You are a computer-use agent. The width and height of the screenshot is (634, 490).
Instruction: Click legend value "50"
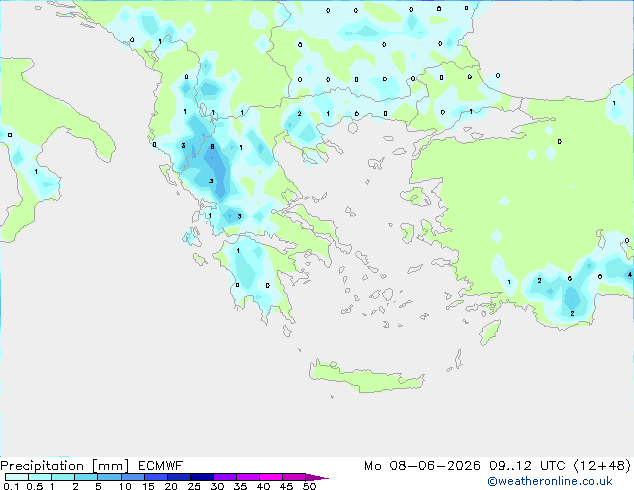pyautogui.click(x=309, y=486)
